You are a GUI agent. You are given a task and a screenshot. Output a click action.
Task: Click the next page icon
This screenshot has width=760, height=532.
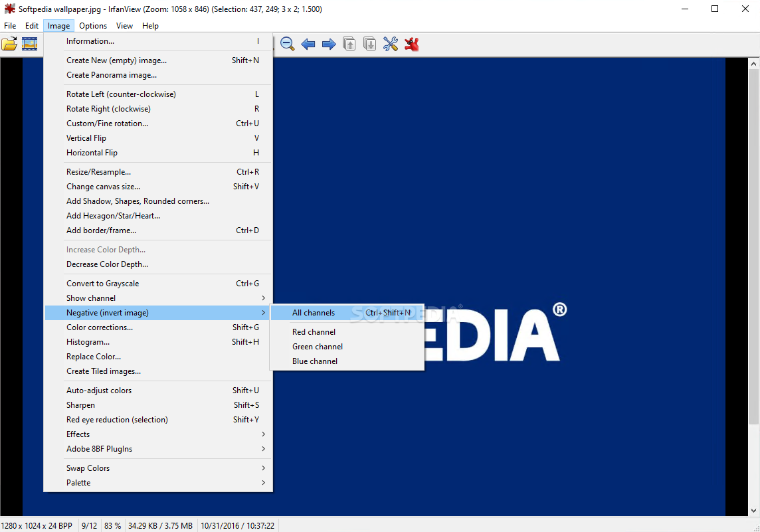370,44
